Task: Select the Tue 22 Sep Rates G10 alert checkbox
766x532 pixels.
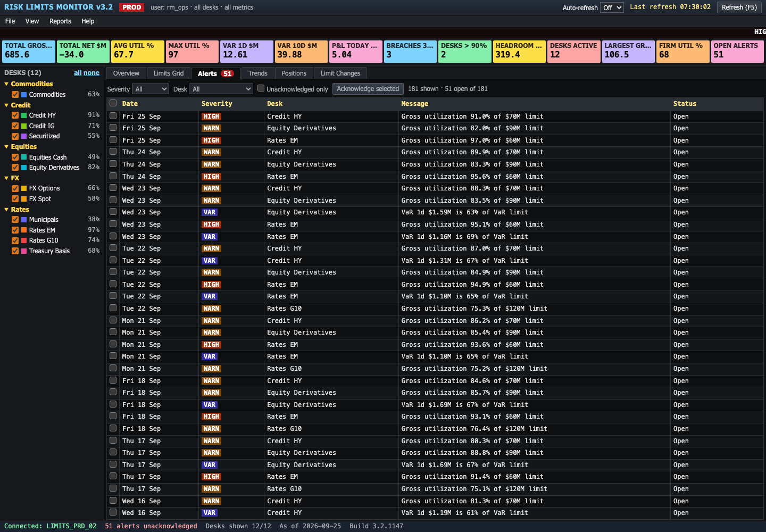Action: (113, 308)
